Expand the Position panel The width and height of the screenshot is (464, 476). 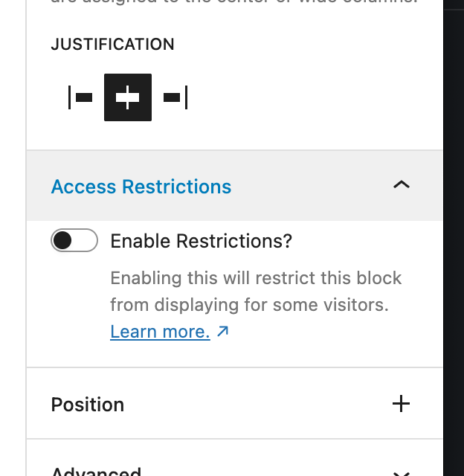[x=234, y=403]
